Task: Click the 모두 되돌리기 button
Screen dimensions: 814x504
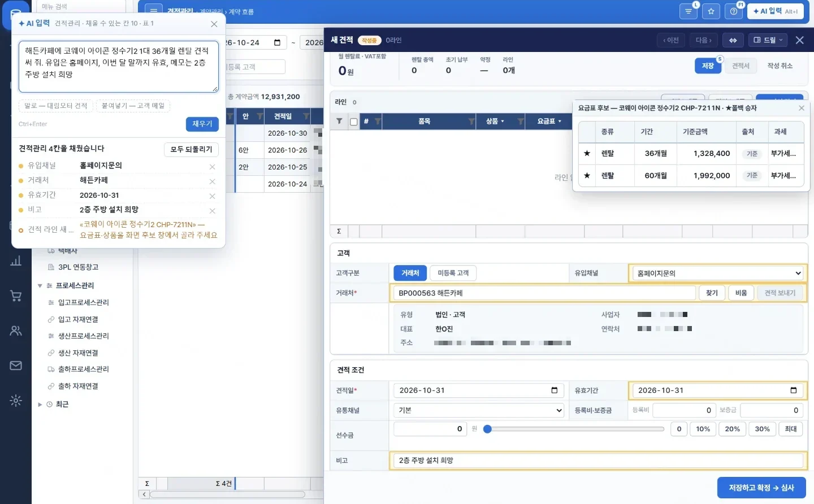Action: pos(191,149)
